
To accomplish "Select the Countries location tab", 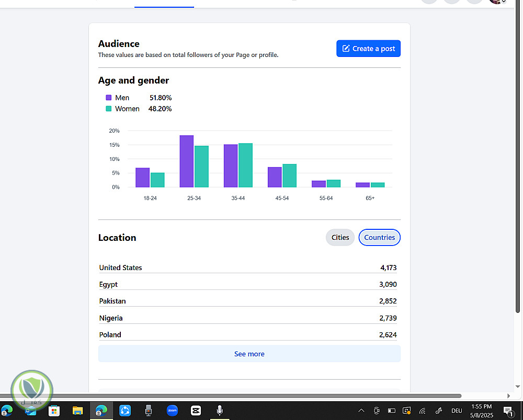I will point(379,238).
